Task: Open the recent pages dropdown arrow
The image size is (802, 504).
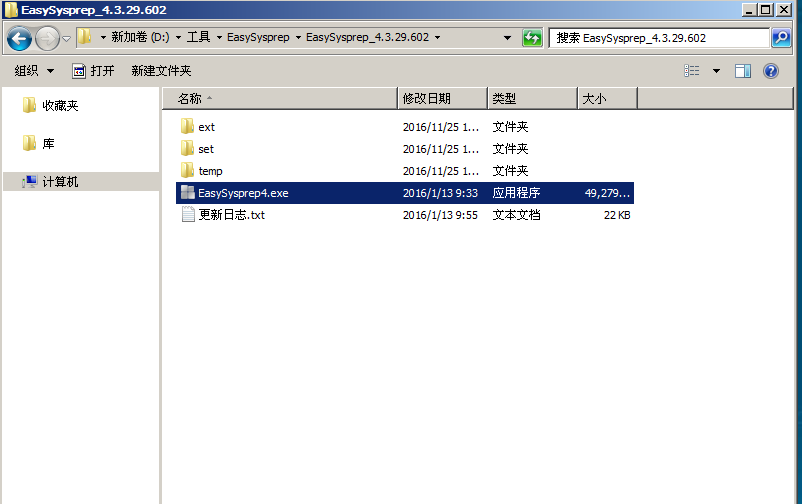Action: tap(66, 38)
